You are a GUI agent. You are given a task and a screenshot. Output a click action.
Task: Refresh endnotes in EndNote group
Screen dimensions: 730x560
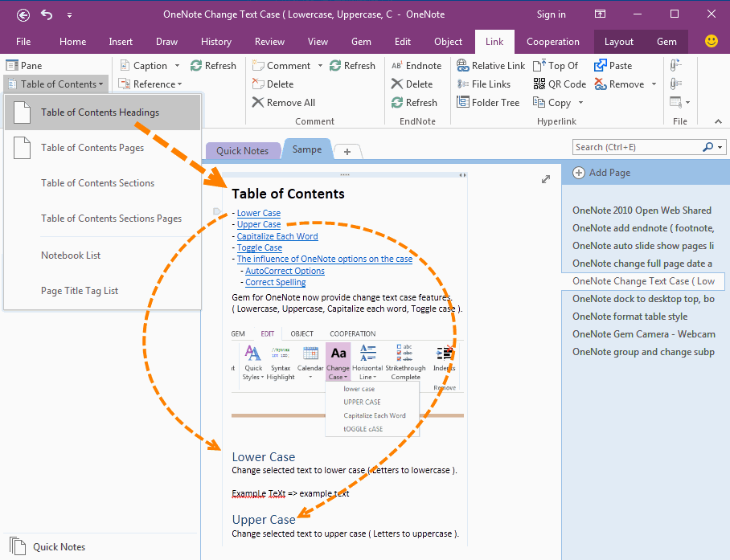tap(414, 102)
